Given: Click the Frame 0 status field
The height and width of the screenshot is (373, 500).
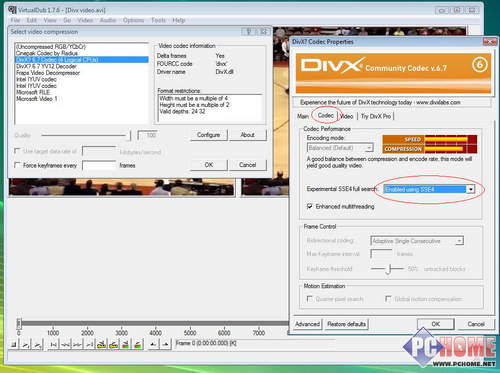Looking at the screenshot, I should click(x=255, y=343).
